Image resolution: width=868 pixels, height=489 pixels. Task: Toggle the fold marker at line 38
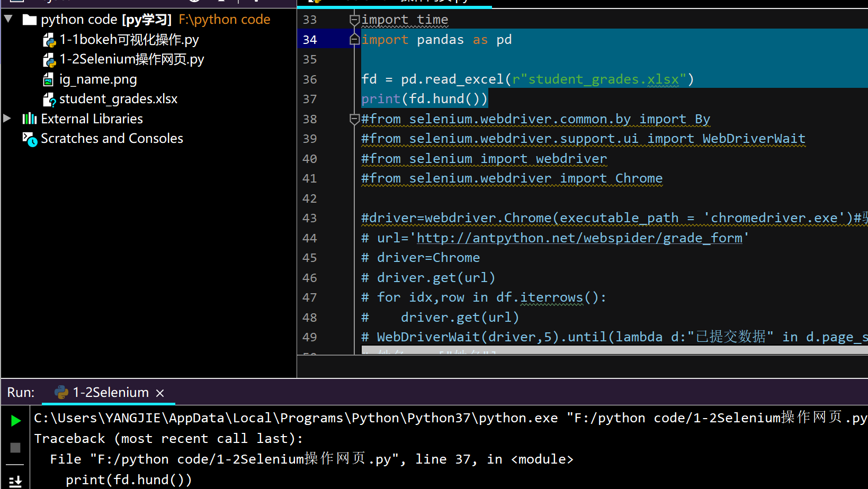[354, 119]
